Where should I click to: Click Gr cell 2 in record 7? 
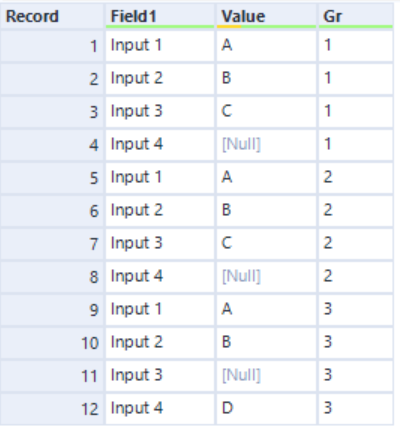pos(356,244)
